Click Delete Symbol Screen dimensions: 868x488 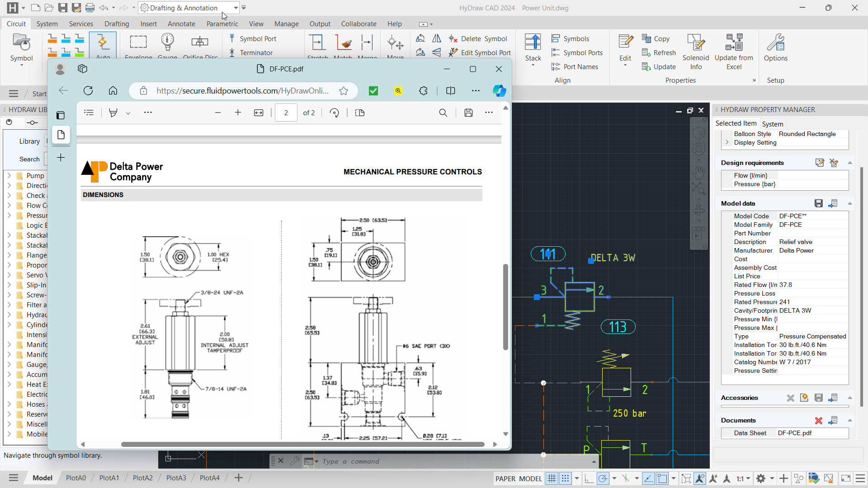click(478, 39)
